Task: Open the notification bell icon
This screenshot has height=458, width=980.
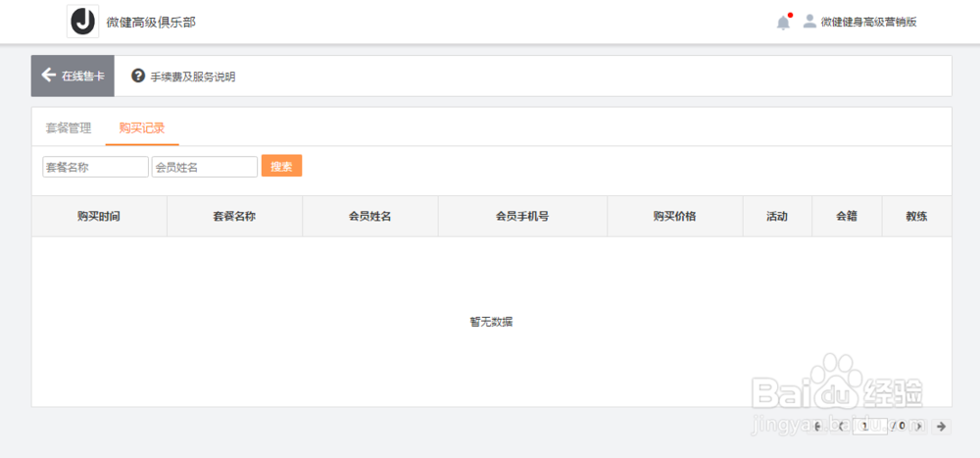Action: 783,23
